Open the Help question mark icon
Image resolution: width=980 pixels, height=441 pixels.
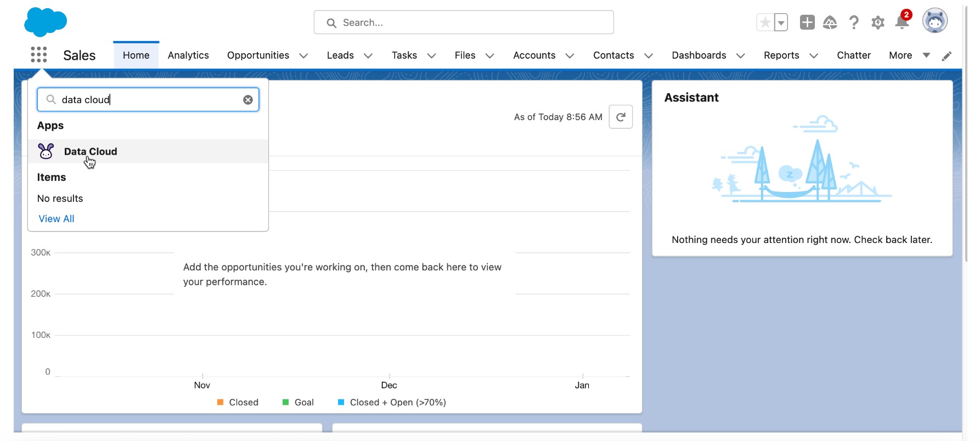(854, 22)
